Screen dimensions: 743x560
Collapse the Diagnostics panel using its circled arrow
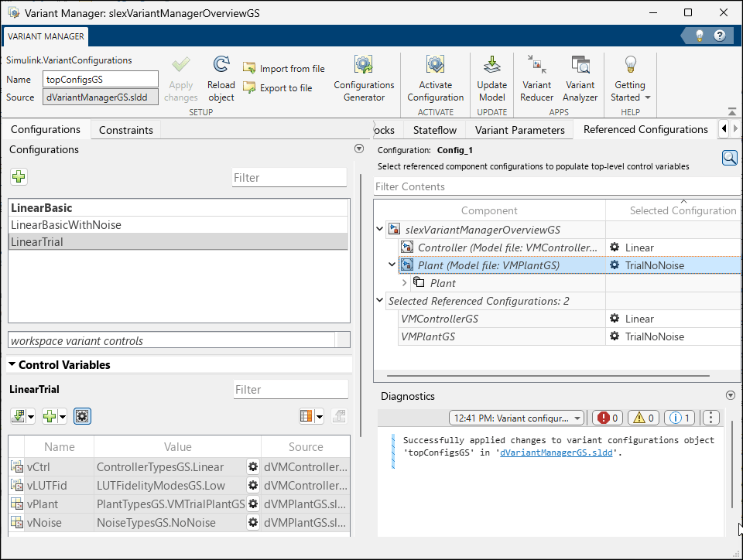coord(730,395)
